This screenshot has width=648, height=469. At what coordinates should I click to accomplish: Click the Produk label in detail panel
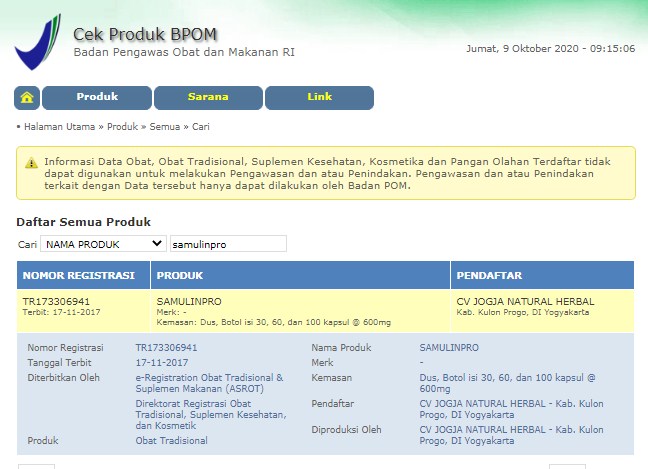coord(43,441)
